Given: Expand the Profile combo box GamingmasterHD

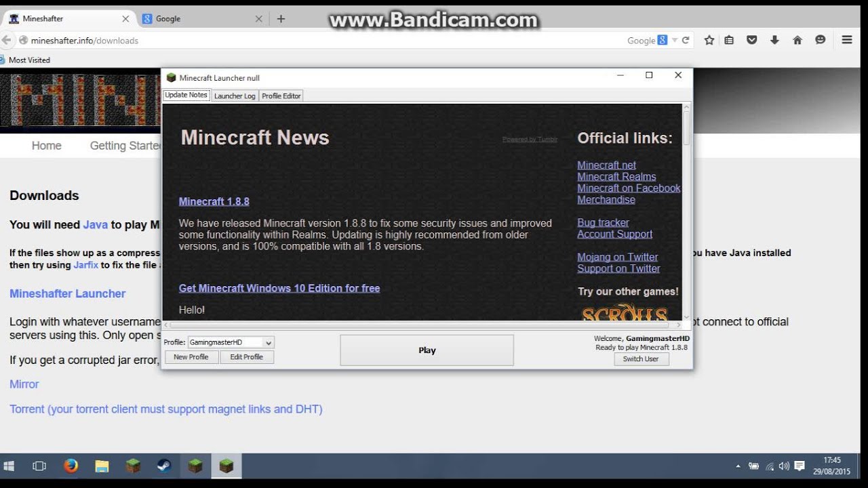Looking at the screenshot, I should (231, 342).
